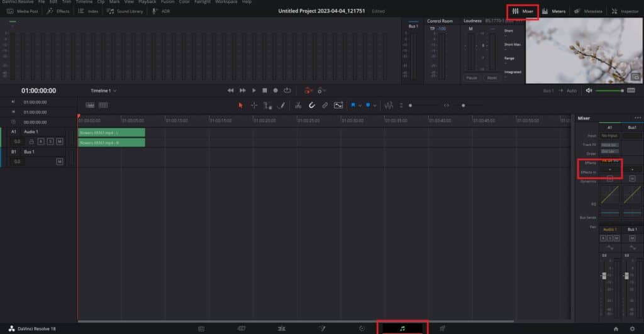Viewport: 644px width, 334px height.
Task: Toggle the Meters panel button
Action: [x=553, y=11]
